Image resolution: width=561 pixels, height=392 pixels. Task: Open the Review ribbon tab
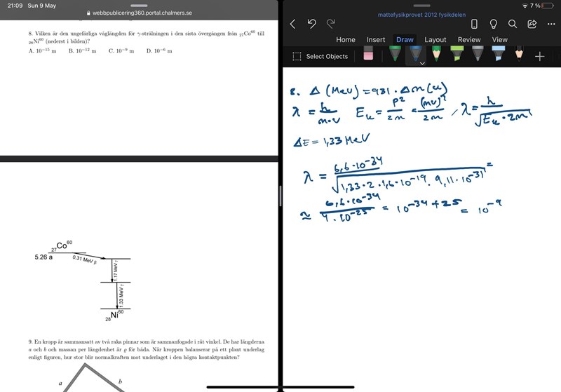point(469,40)
